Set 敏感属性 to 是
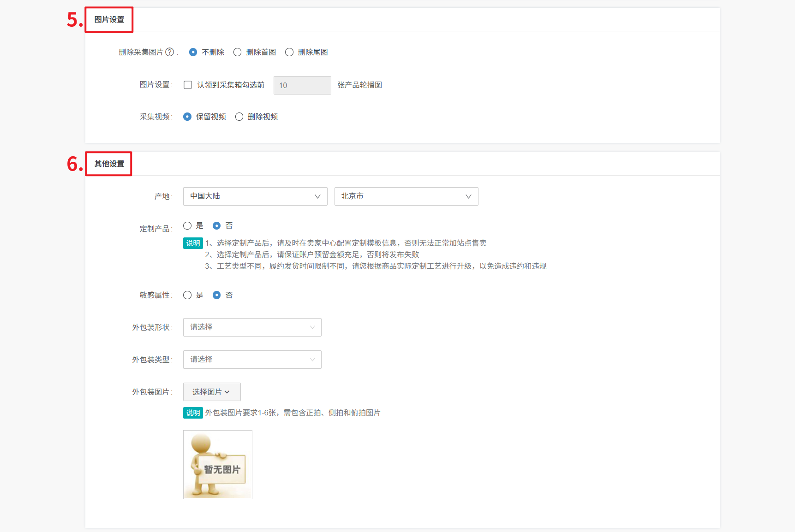 187,295
